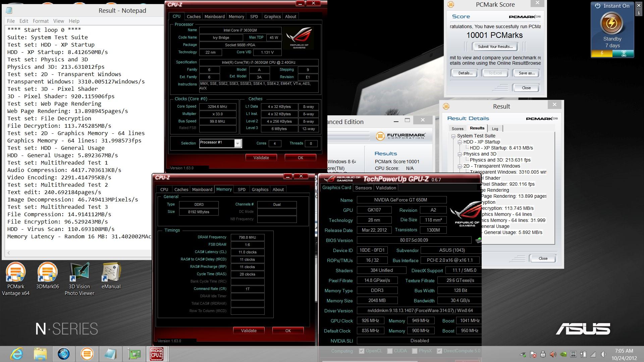Switch to Mainboard tab in upper CPU-Z
The image size is (644, 362).
pyautogui.click(x=214, y=16)
